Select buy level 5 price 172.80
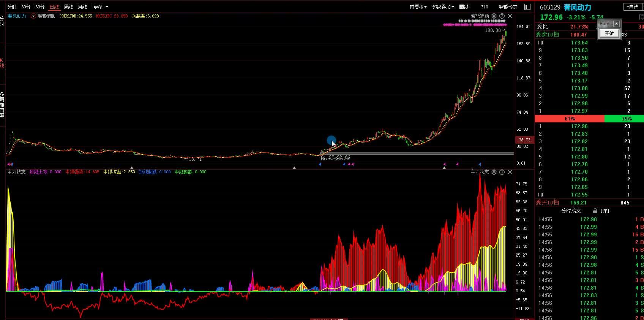Screen dimensions: 644x320 (x=579, y=157)
